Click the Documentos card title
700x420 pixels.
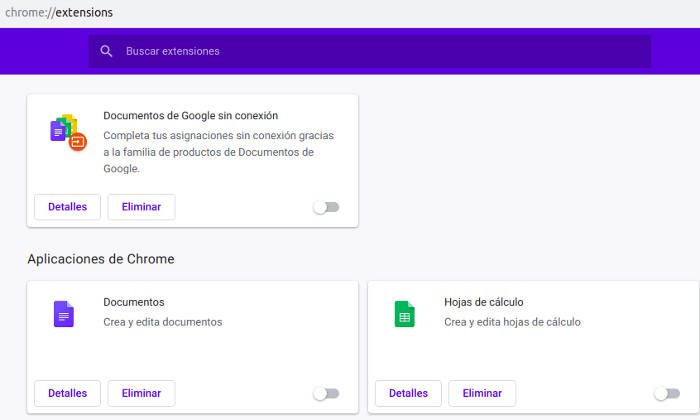[x=133, y=302]
